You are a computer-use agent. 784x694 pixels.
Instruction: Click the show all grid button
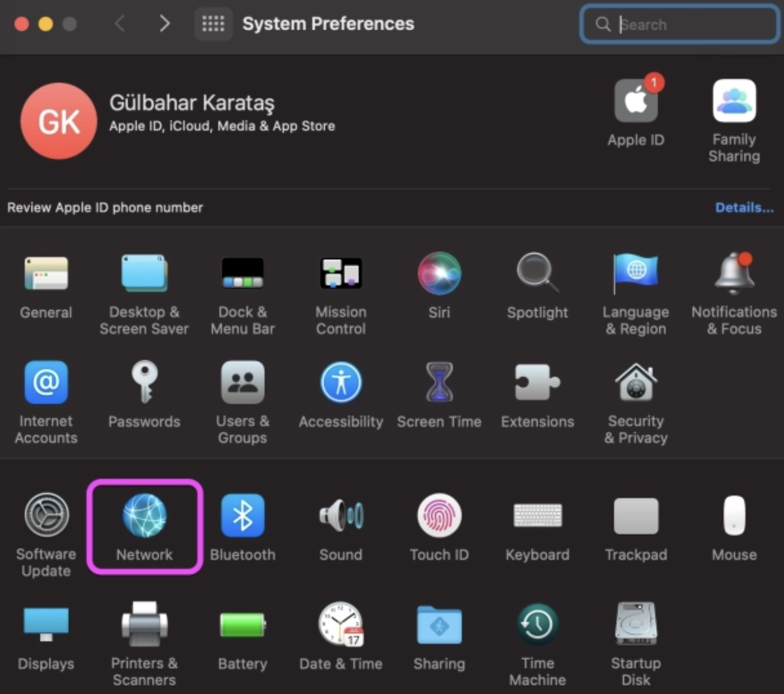pyautogui.click(x=213, y=23)
